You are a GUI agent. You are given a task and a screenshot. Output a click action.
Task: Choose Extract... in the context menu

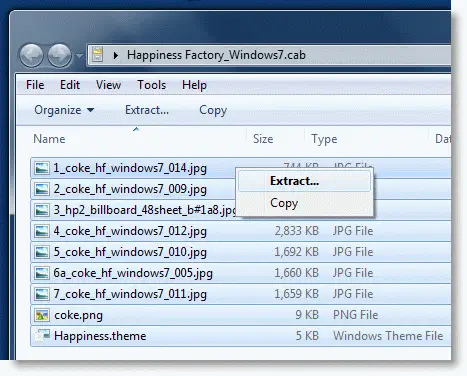304,181
